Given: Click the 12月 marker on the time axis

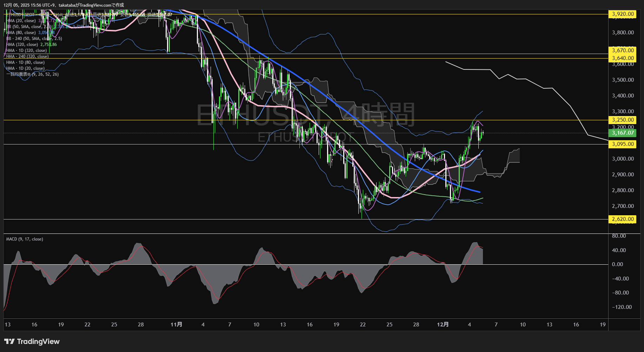Looking at the screenshot, I should (443, 325).
